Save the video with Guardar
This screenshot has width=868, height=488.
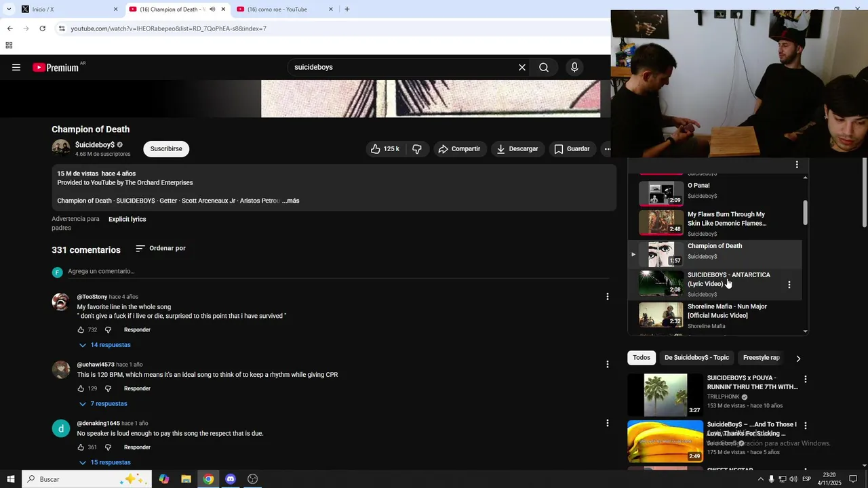[x=572, y=149]
